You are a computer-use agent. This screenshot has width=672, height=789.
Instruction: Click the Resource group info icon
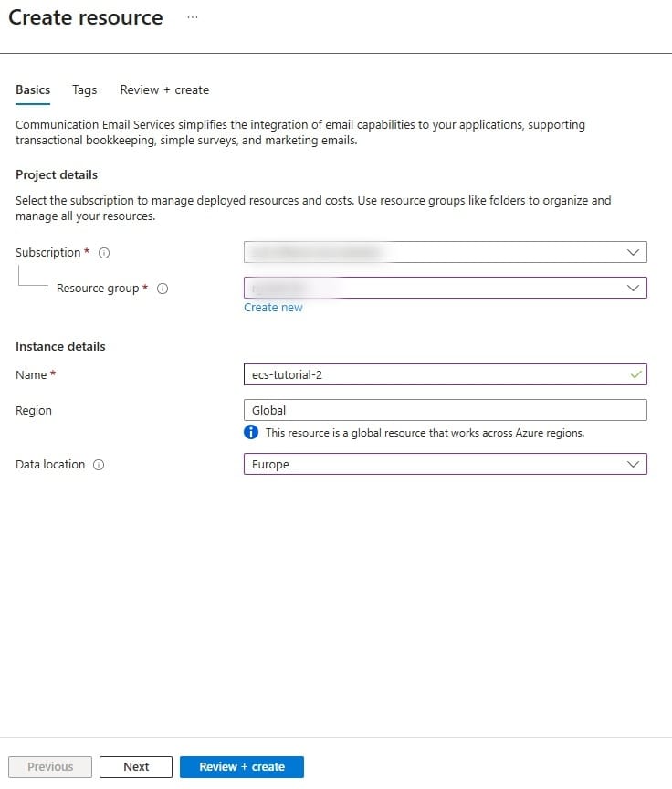pyautogui.click(x=163, y=289)
